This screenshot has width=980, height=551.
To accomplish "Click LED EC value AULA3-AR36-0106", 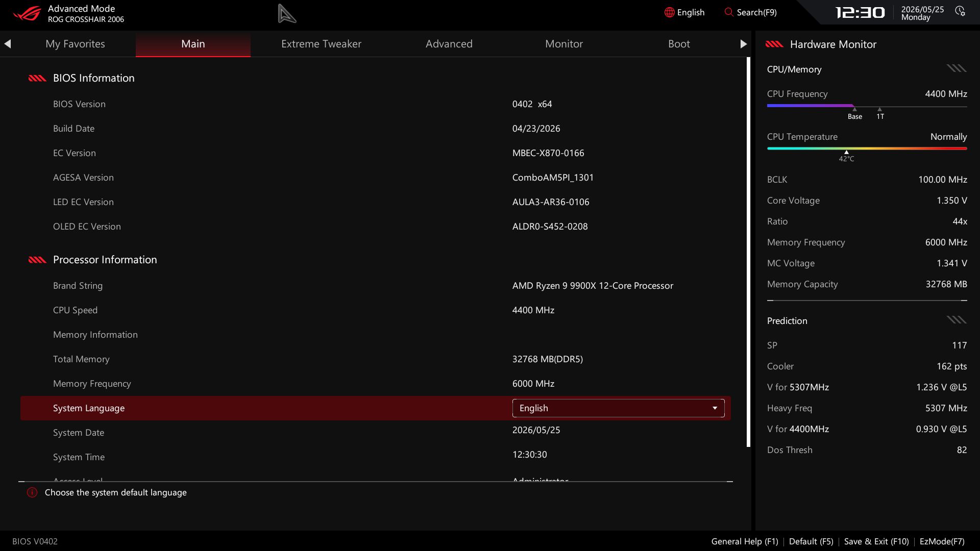I will click(x=551, y=202).
